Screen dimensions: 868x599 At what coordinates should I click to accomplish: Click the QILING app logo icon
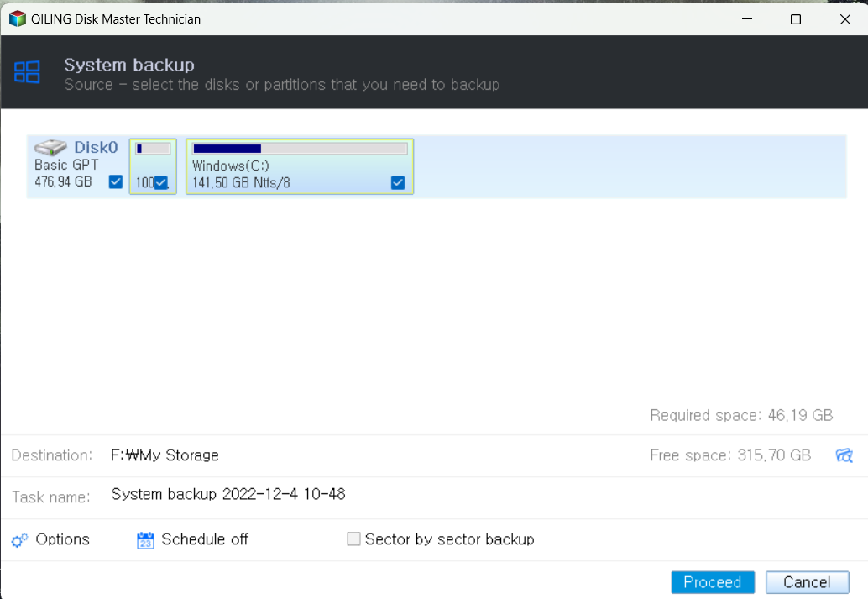18,18
